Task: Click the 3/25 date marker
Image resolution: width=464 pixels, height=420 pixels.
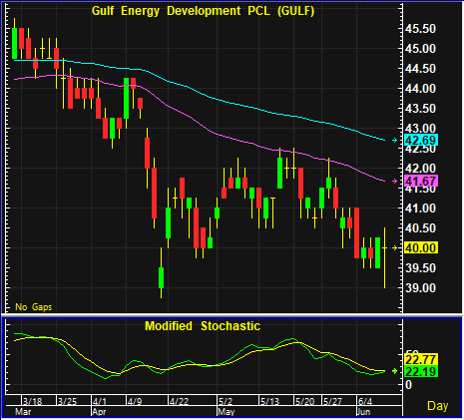Action: (x=67, y=401)
